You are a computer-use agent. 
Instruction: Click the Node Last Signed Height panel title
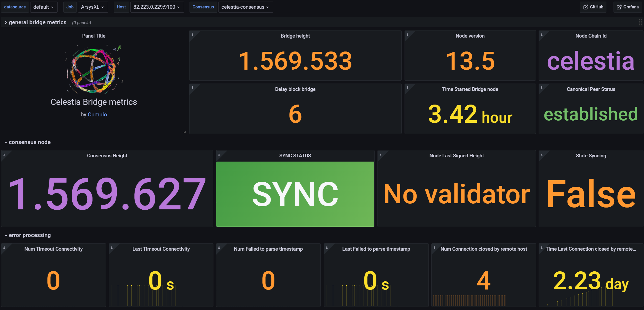[456, 156]
